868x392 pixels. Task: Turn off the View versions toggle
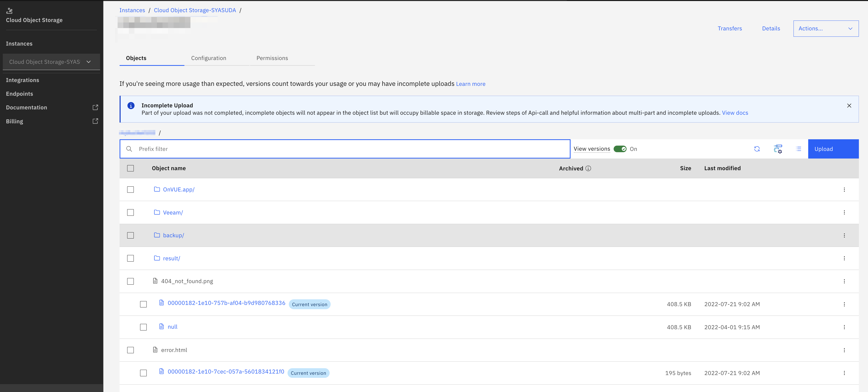coord(620,149)
